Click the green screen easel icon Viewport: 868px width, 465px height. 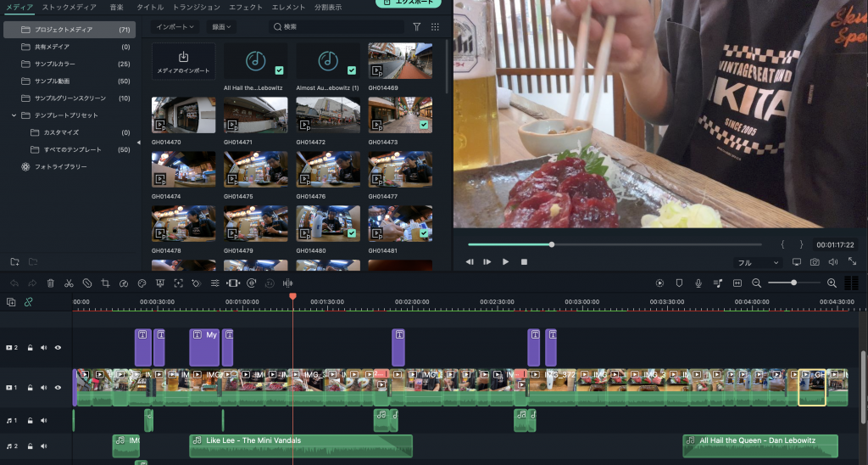[x=160, y=283]
